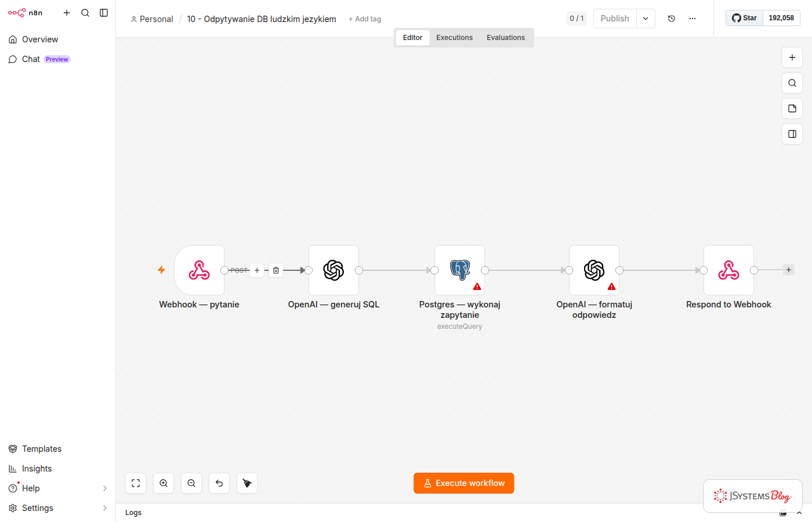This screenshot has height=522, width=812.
Task: Click the Respond to Webhook node
Action: coord(728,270)
